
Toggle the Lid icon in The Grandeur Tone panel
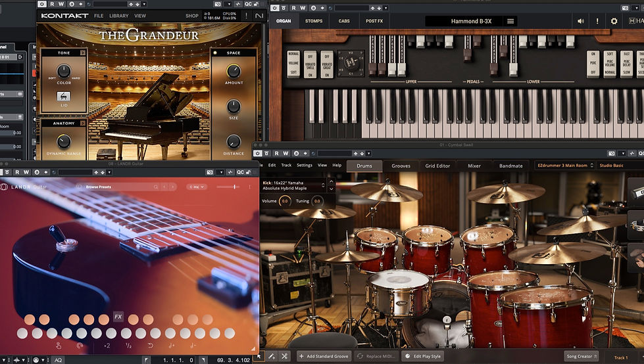(63, 96)
